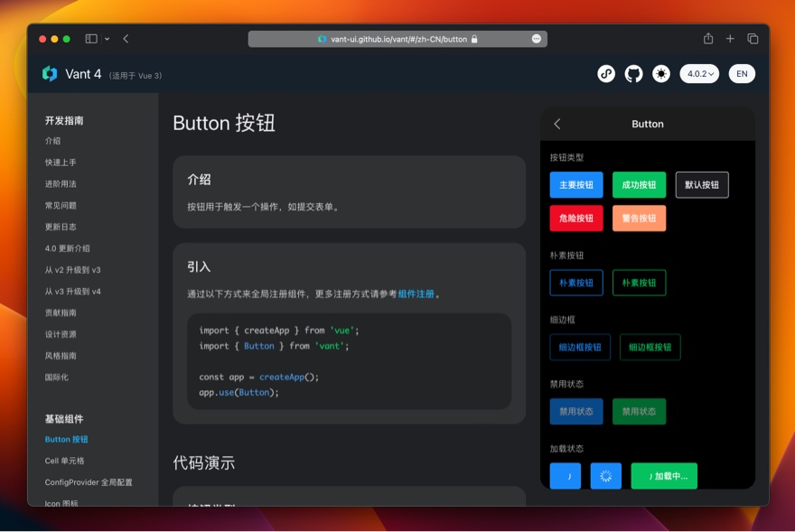The image size is (795, 532).
Task: Click the blue plain 朴素按钮
Action: point(576,283)
